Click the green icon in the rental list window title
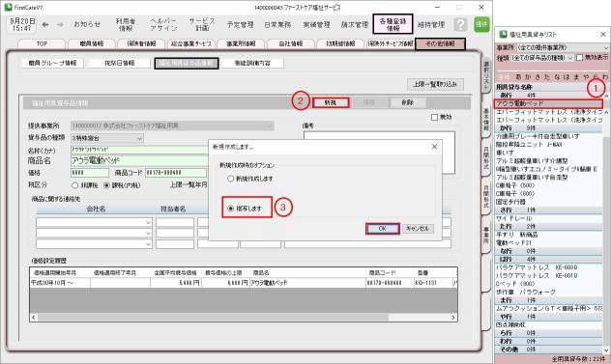The width and height of the screenshot is (611, 364). [503, 34]
